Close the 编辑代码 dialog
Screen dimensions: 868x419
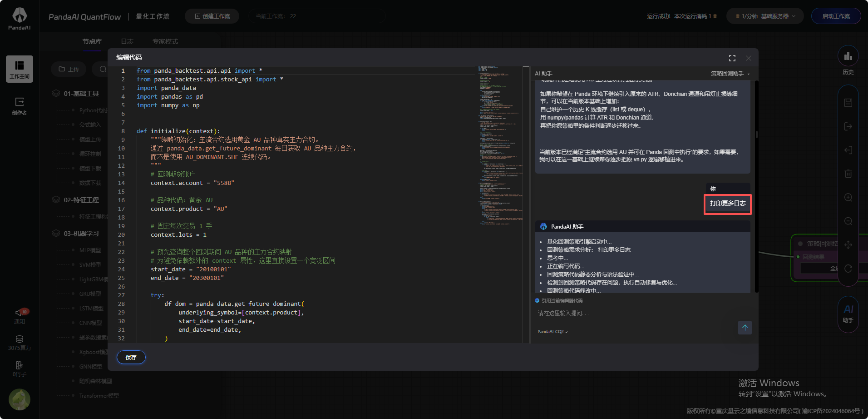(749, 58)
